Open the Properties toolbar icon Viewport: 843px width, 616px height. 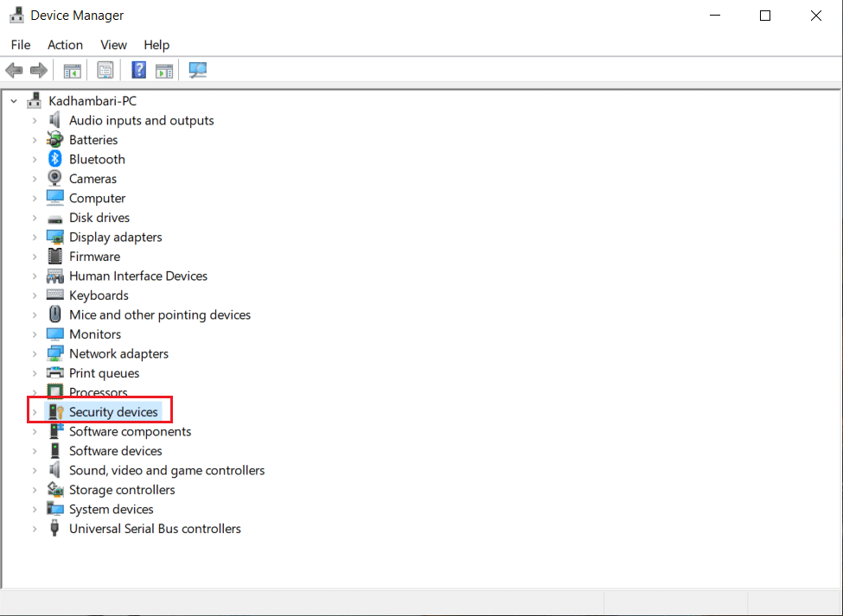(105, 70)
